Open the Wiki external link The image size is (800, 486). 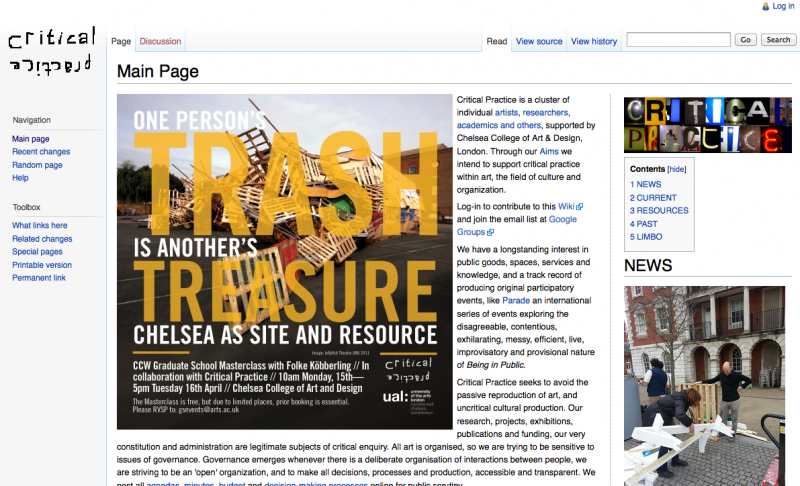point(566,207)
